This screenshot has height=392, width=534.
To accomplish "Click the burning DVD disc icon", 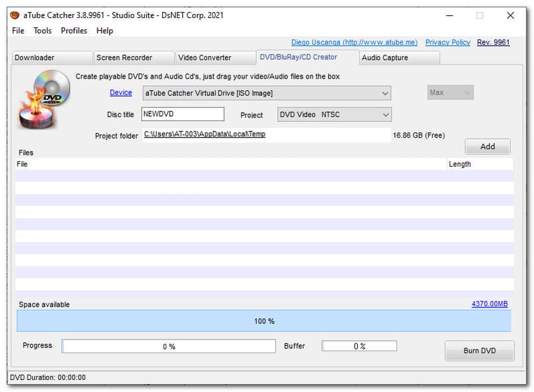I will 43,100.
